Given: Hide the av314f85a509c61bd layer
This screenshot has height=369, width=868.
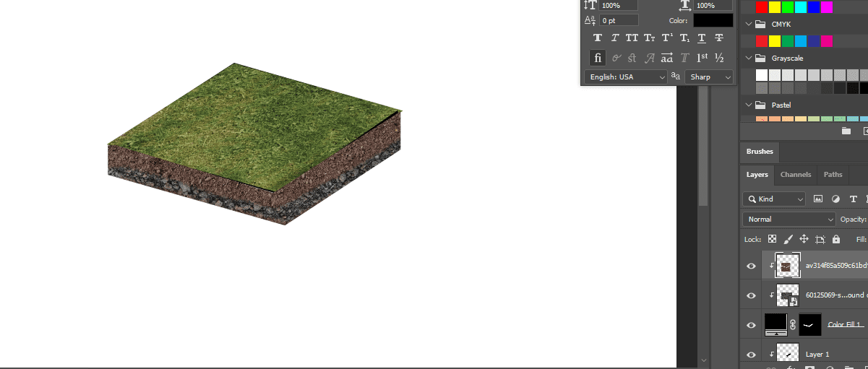Looking at the screenshot, I should [x=751, y=266].
